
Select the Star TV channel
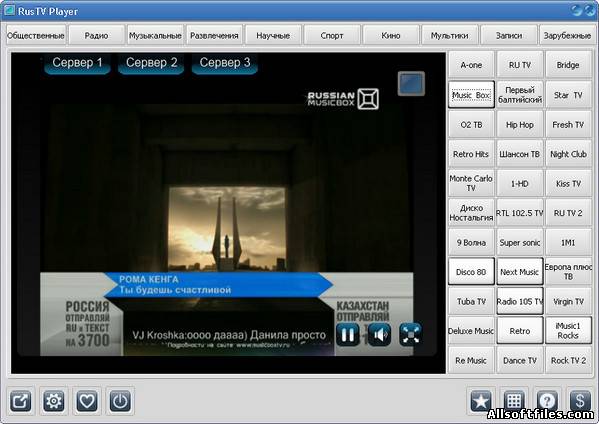568,95
